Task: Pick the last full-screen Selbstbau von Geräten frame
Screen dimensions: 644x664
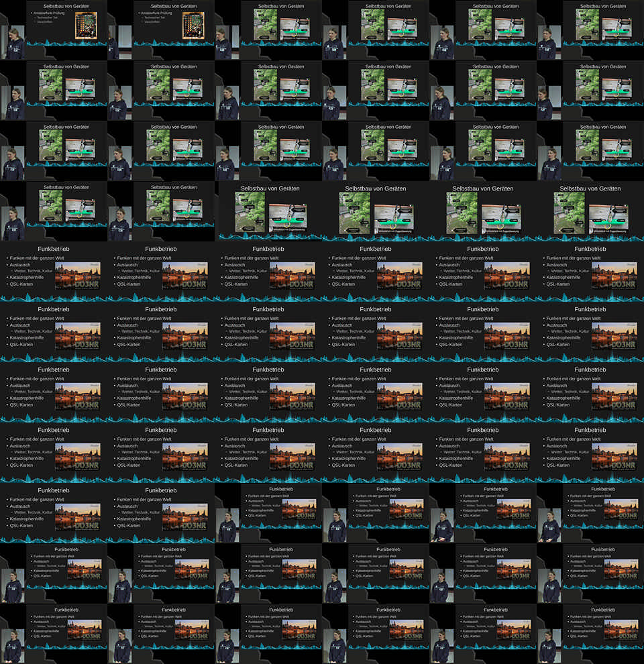Action: point(590,211)
